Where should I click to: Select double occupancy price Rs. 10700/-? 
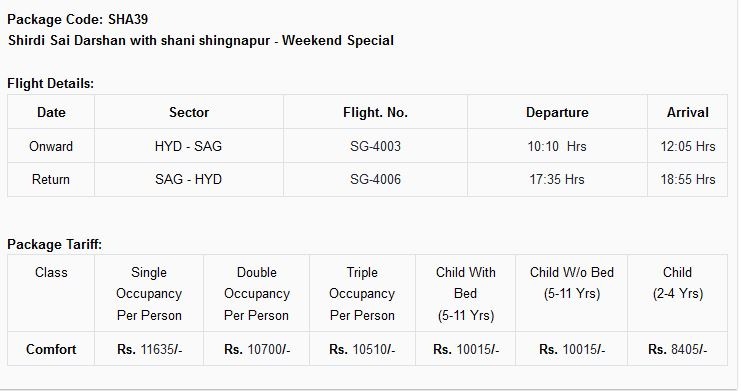[x=257, y=349]
